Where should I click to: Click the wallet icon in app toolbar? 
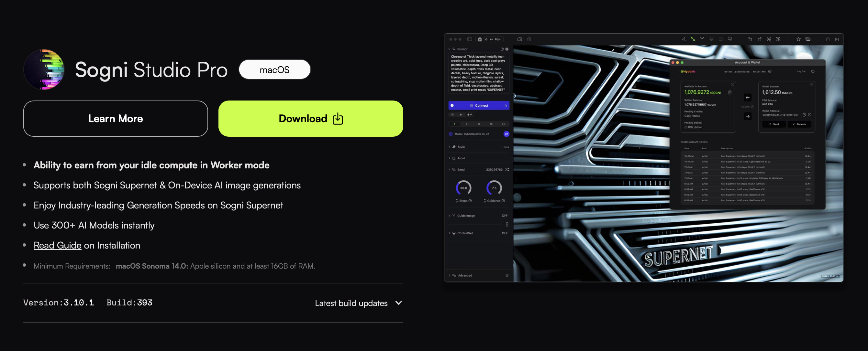click(520, 39)
